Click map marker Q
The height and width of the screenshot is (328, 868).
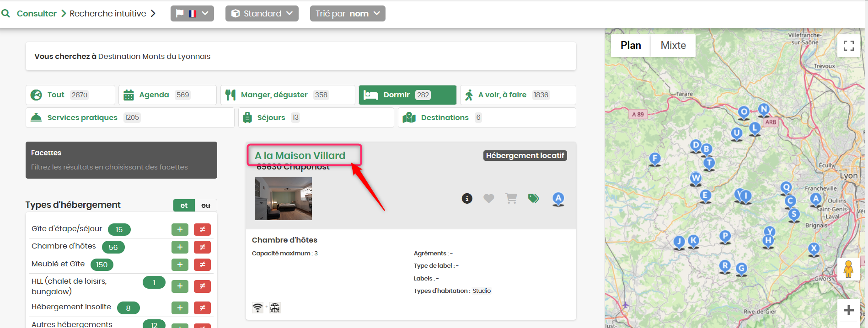click(786, 188)
